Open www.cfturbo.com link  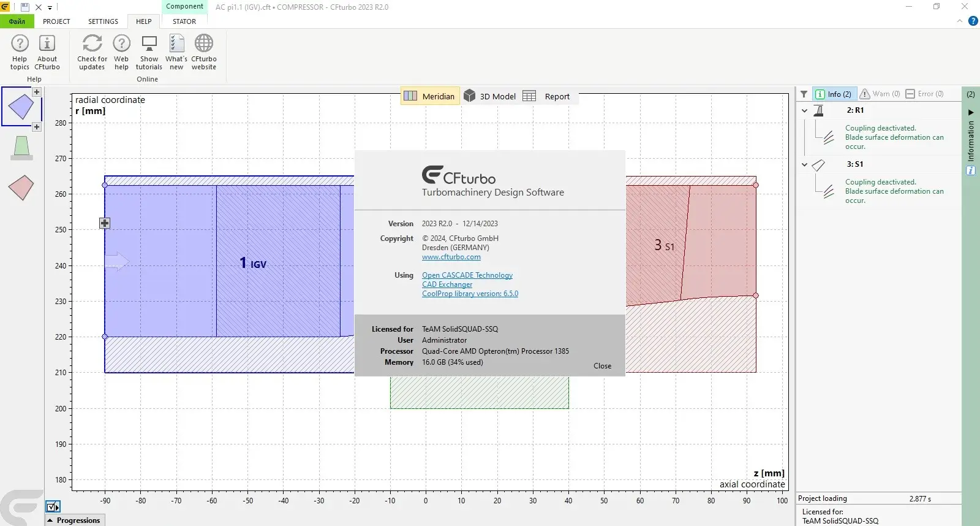tap(451, 257)
